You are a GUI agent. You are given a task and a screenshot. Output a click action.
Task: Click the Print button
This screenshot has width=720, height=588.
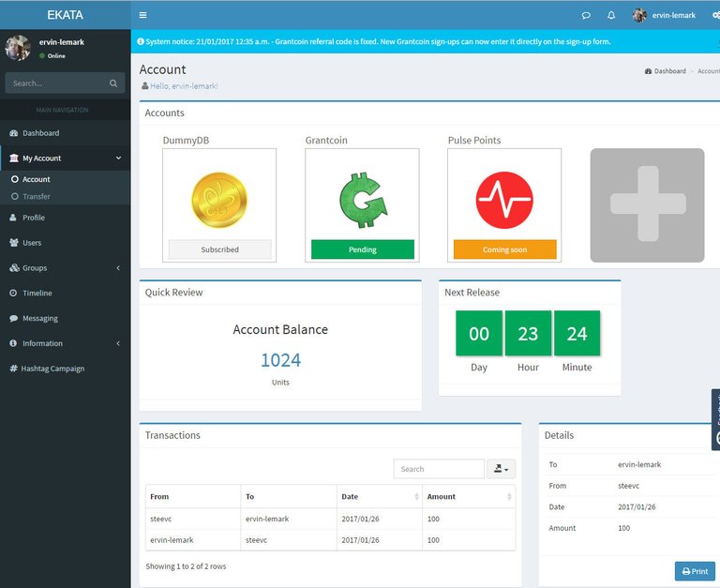695,571
